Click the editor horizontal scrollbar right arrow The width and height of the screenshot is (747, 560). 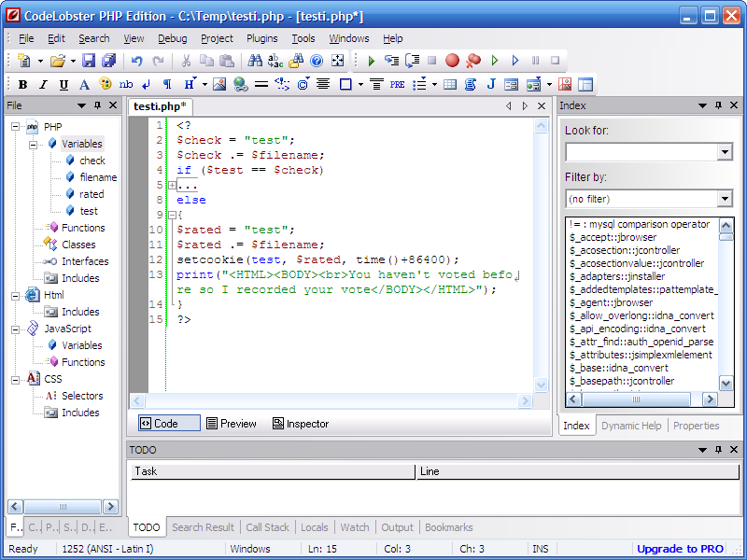point(525,401)
